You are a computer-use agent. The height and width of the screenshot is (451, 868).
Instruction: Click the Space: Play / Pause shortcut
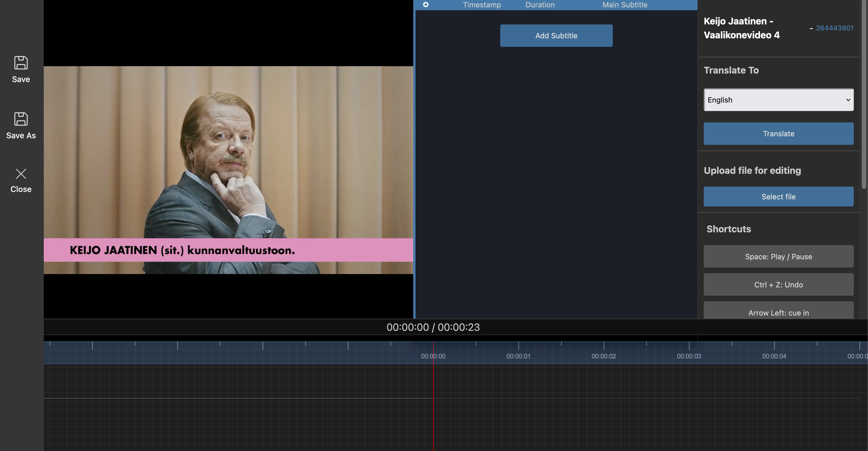click(778, 257)
